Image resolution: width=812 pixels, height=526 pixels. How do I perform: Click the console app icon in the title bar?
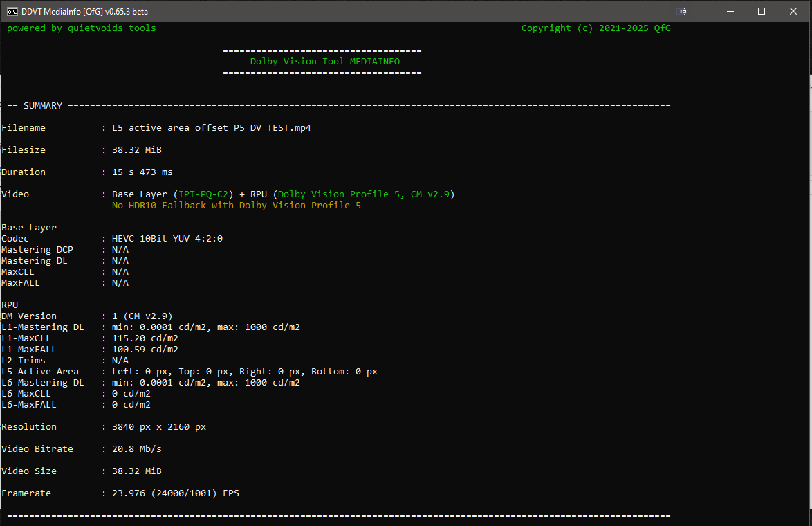[12, 11]
